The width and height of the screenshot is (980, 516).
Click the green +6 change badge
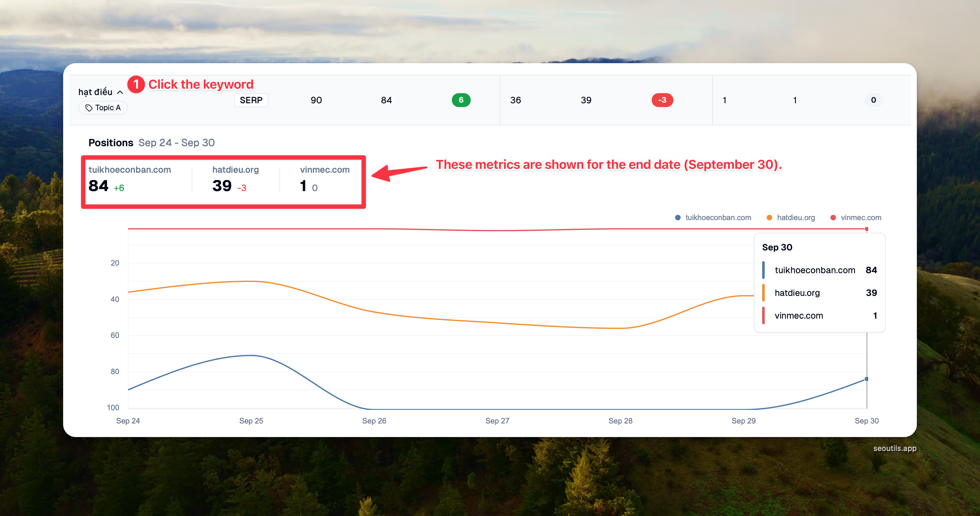coord(461,100)
